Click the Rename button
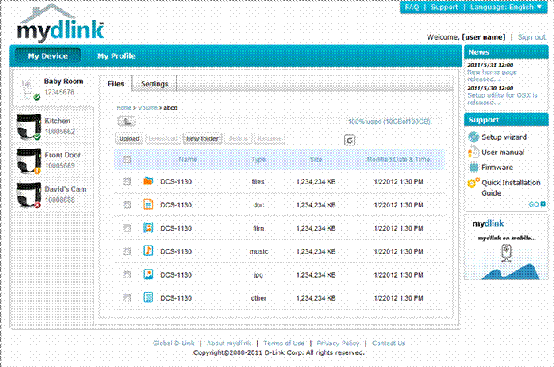 pyautogui.click(x=269, y=139)
